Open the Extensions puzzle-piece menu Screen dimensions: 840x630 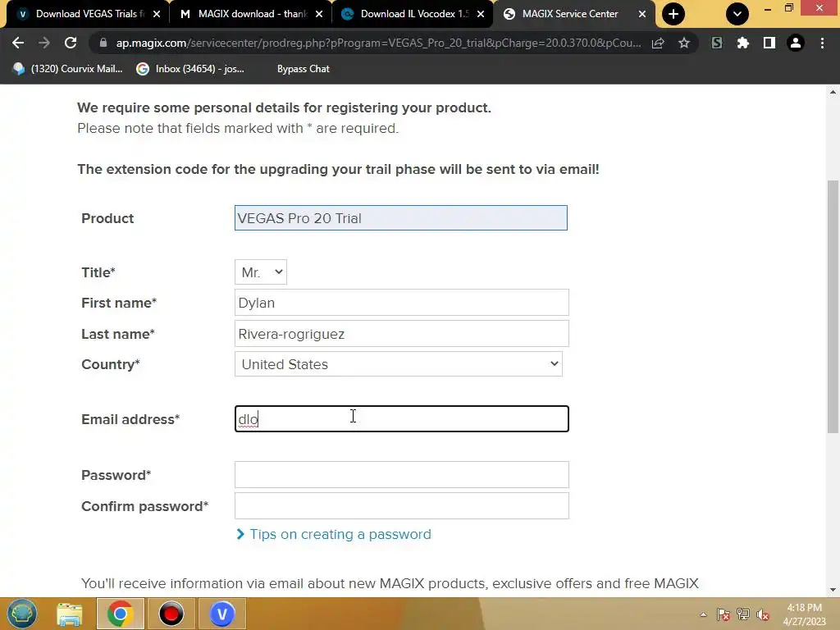tap(743, 43)
